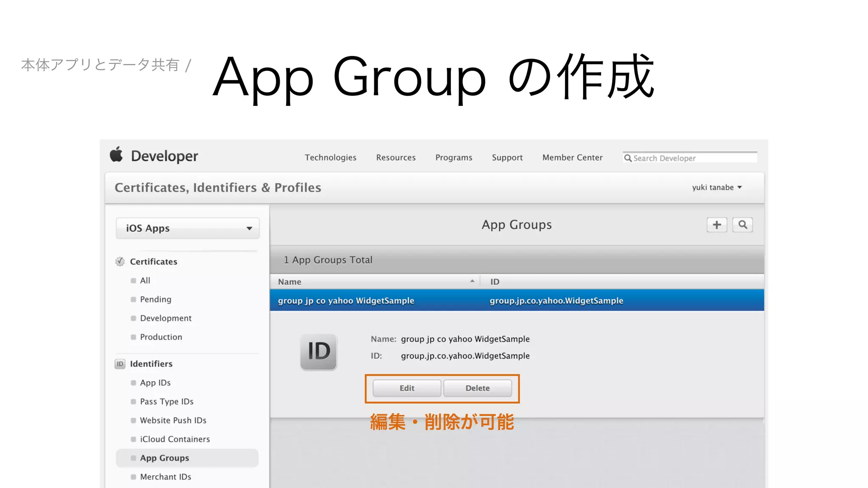Click the Delete button

[478, 388]
